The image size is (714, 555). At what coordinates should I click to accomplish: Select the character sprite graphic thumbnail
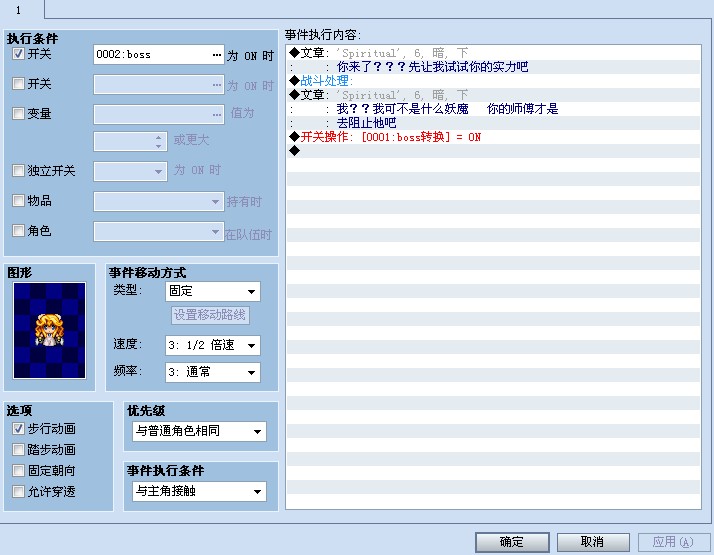[x=49, y=331]
